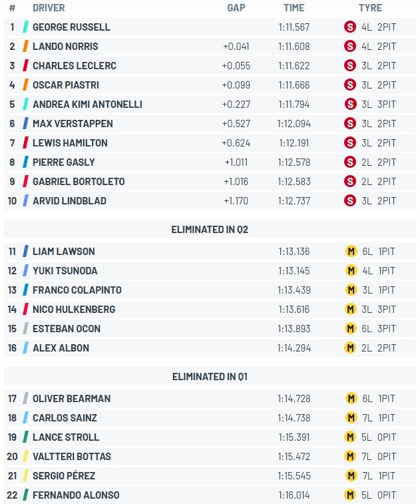This screenshot has width=420, height=504.
Task: Select the GAP column header
Action: (236, 8)
